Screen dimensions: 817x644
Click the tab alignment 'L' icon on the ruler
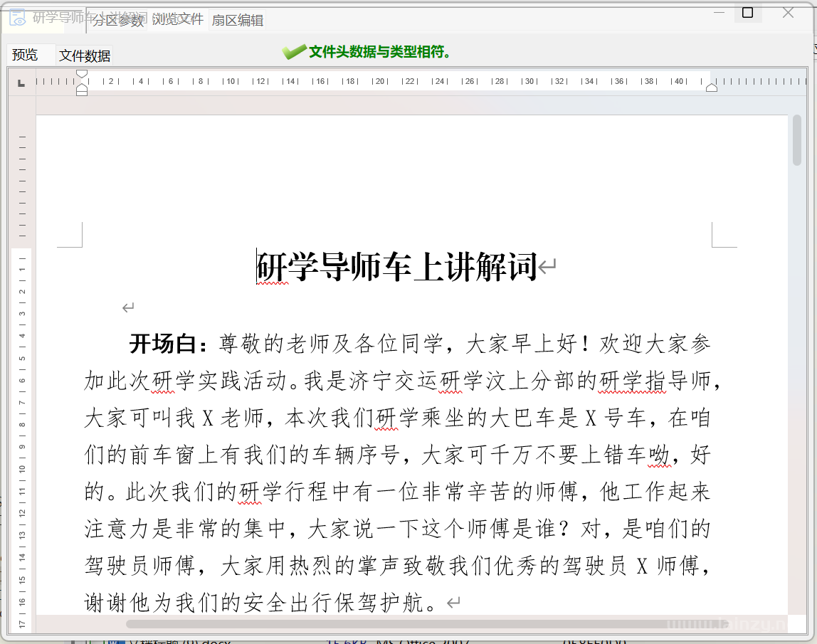tap(21, 82)
